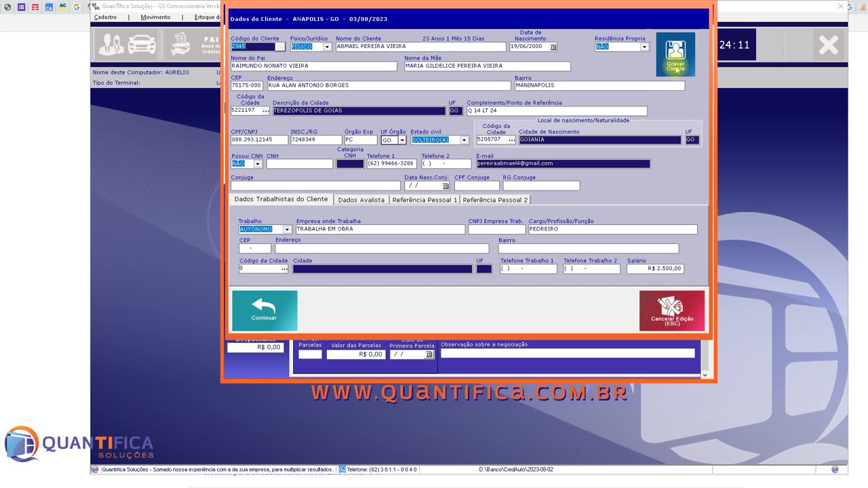Click the Endereço field RUA ALAN ANTONIO BORGES
868x488 pixels.
click(389, 86)
